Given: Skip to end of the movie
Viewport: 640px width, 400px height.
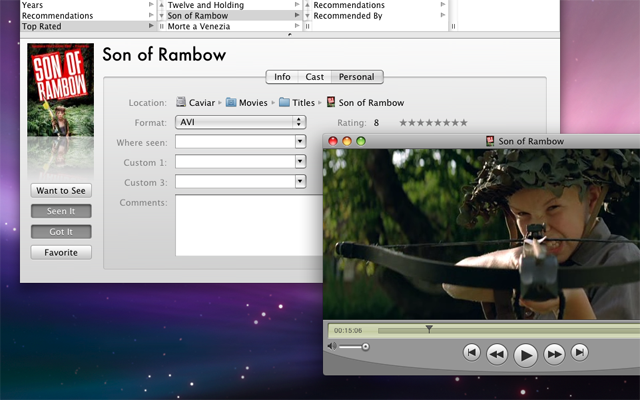Looking at the screenshot, I should (580, 352).
